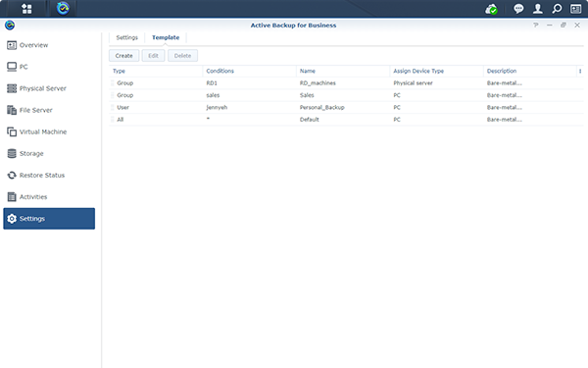Click the File Server sidebar icon

coord(12,110)
